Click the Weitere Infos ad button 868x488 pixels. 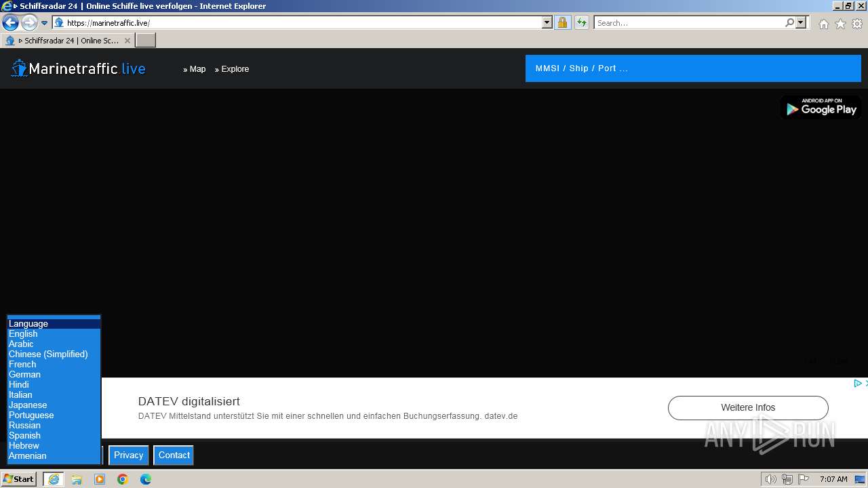click(x=748, y=407)
